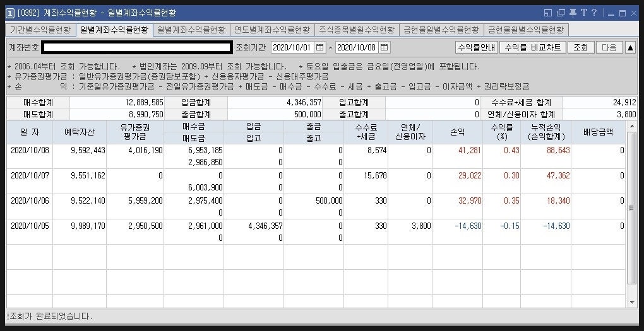
Task: Click the 0.43 return rate cell
Action: coord(512,151)
